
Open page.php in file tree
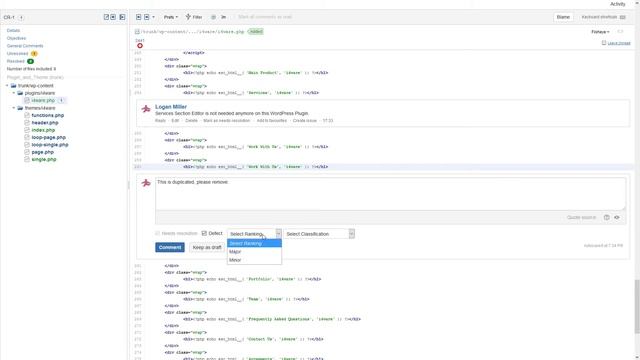pyautogui.click(x=42, y=152)
